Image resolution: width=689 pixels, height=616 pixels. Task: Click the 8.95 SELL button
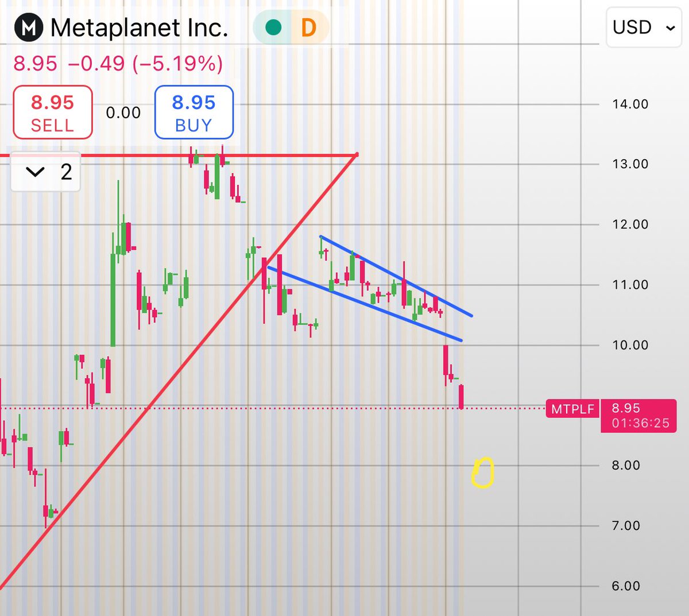pos(53,113)
